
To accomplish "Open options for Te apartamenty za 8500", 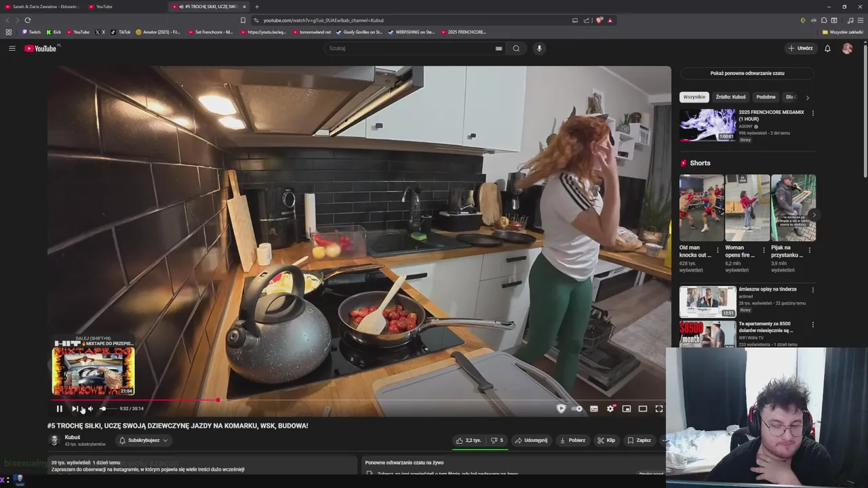I will pos(812,325).
